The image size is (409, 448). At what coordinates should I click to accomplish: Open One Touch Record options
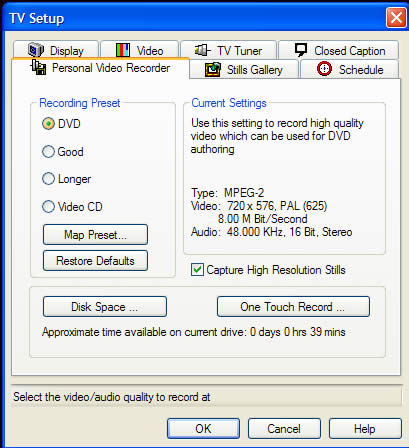pos(293,307)
